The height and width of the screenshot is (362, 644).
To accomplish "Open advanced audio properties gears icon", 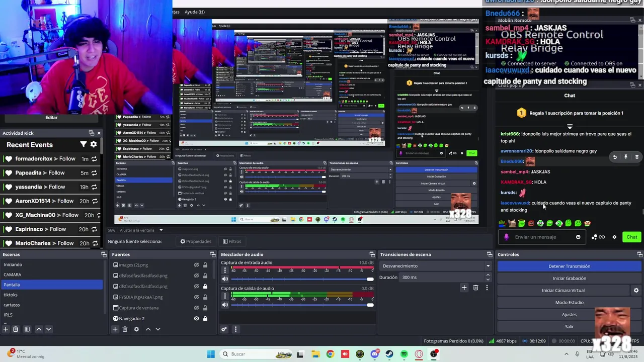I will [x=224, y=329].
